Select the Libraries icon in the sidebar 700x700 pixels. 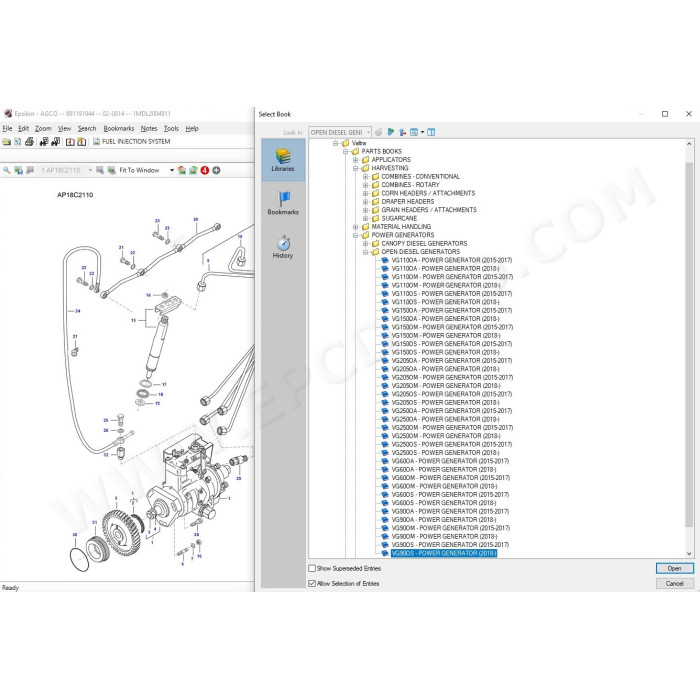tap(283, 159)
